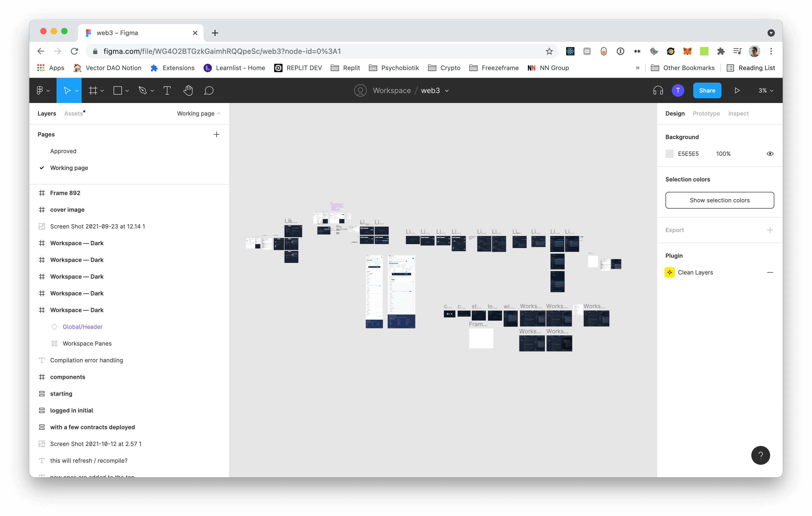Switch to the Assets tab
The image size is (812, 516).
click(x=74, y=114)
